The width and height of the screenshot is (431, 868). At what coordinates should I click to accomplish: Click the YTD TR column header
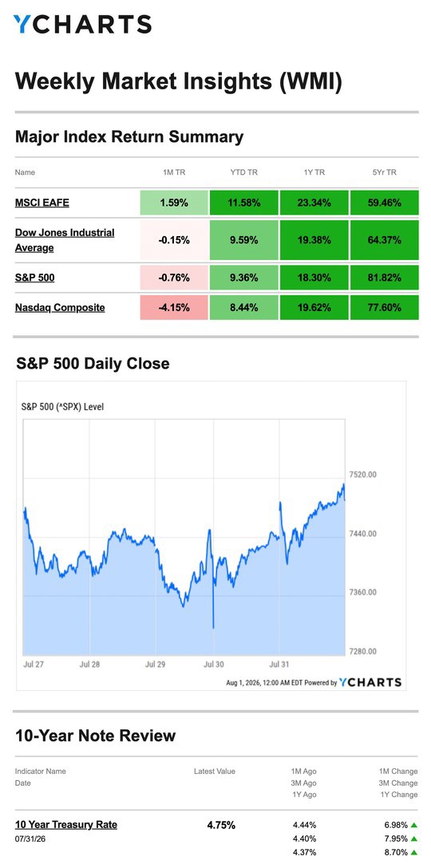pyautogui.click(x=243, y=172)
